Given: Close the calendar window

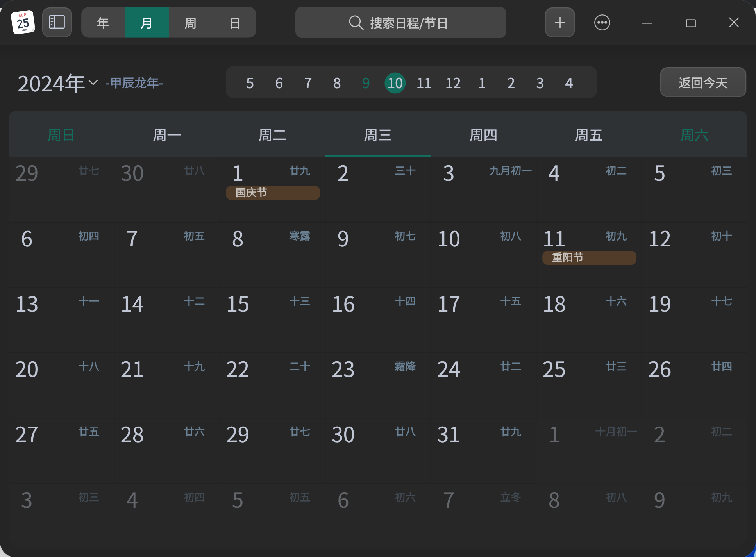Looking at the screenshot, I should coord(734,23).
